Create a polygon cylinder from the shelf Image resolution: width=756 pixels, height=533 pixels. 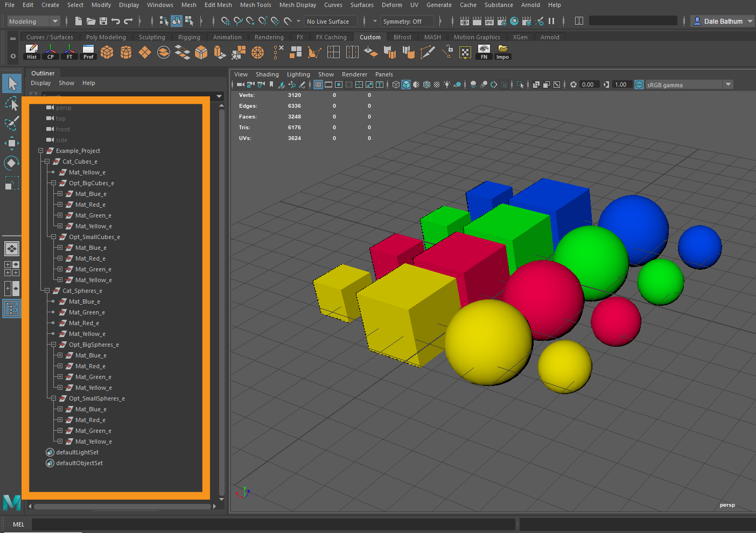pyautogui.click(x=126, y=52)
